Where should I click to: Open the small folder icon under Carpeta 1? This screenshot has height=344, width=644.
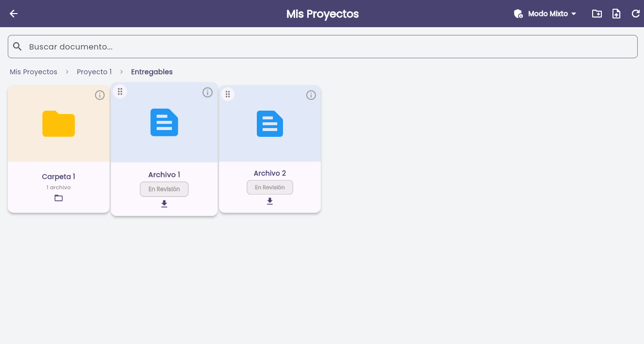[59, 198]
